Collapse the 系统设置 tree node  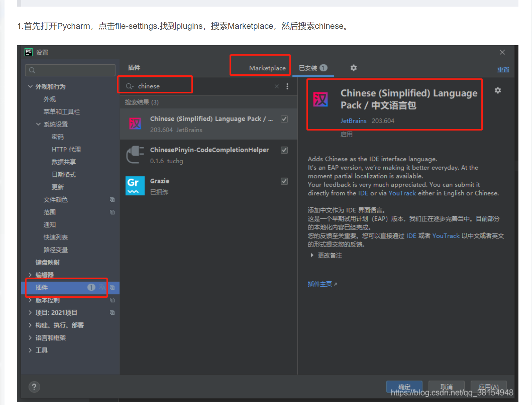click(38, 124)
